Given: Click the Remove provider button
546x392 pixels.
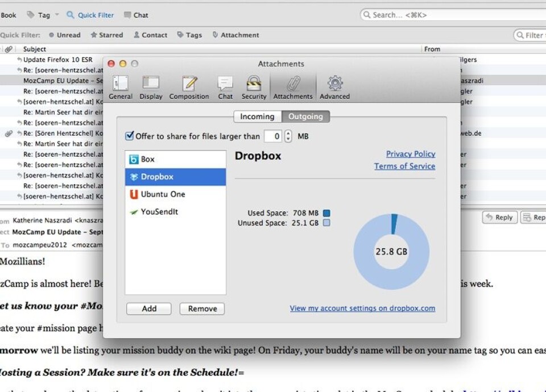Looking at the screenshot, I should (x=202, y=308).
